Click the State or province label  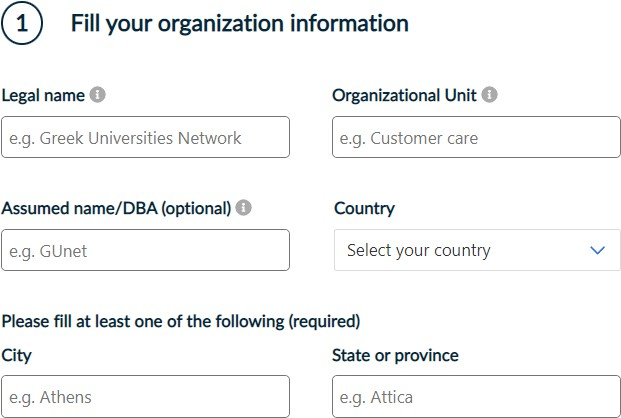395,356
